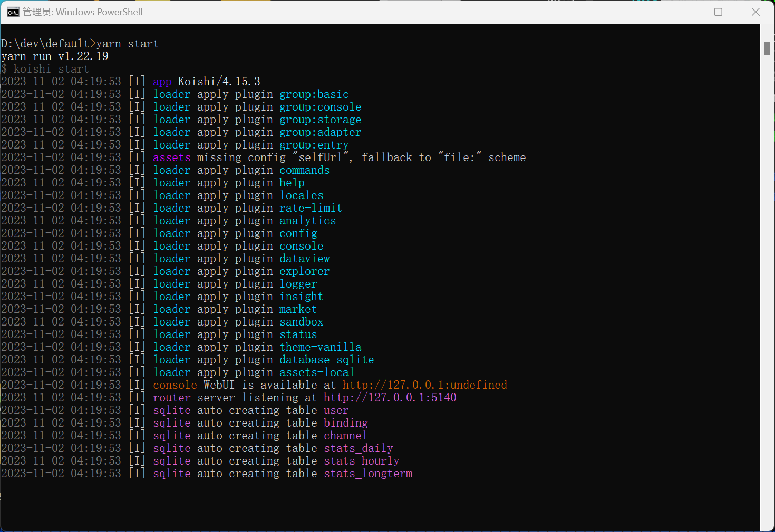Click the "insight" plugin name
This screenshot has width=775, height=532.
[x=302, y=297]
